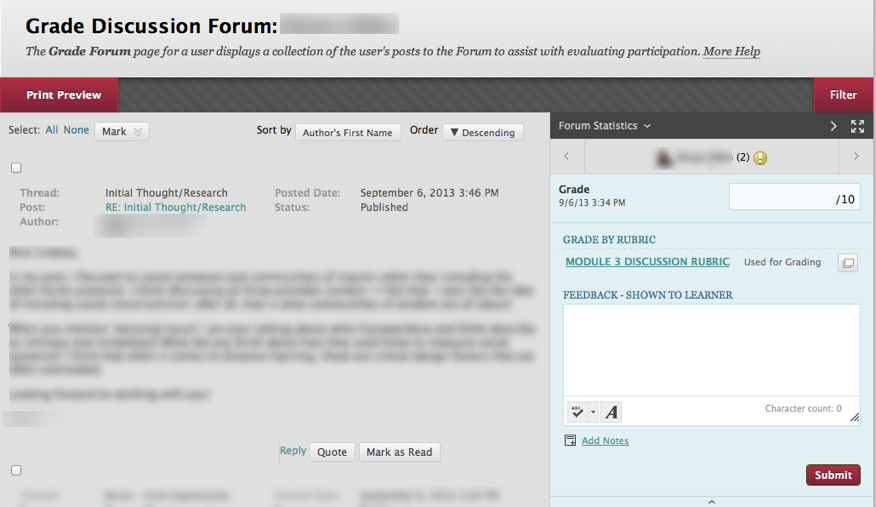Image resolution: width=876 pixels, height=507 pixels.
Task: Click the needs grading status icon
Action: (x=760, y=158)
